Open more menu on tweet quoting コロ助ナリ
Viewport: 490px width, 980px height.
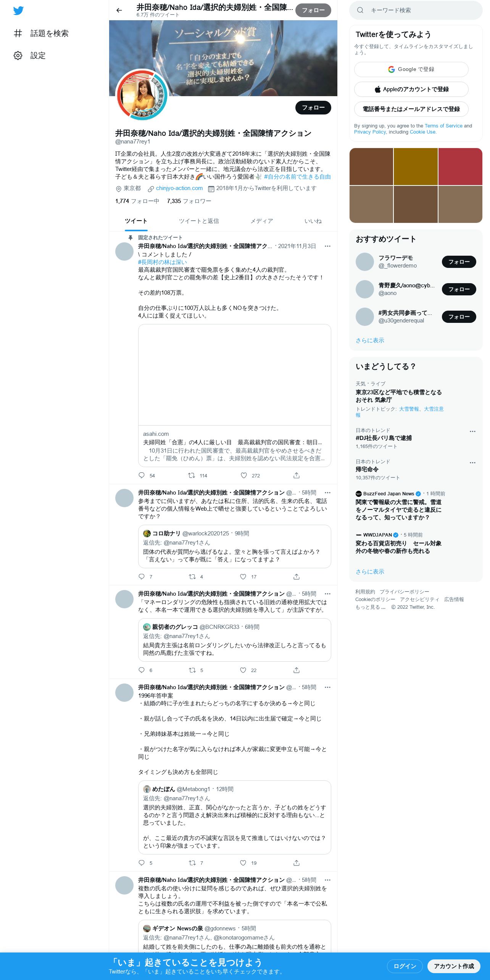pos(327,493)
